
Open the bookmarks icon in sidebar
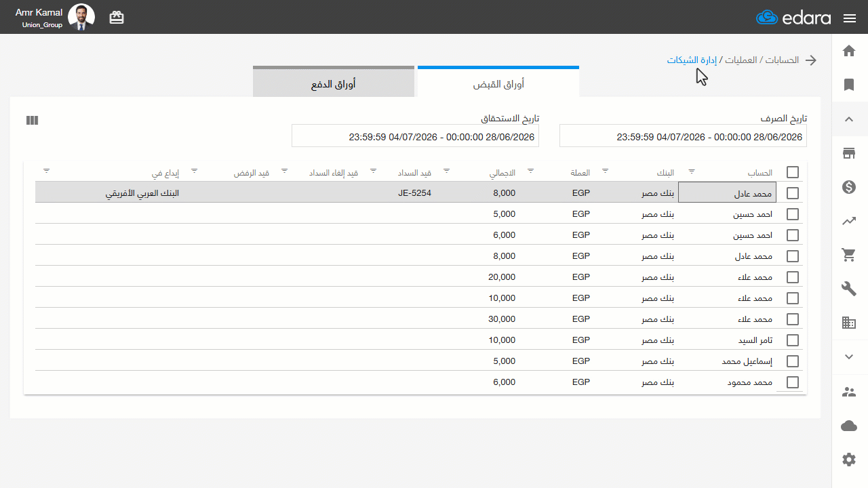pos(849,85)
